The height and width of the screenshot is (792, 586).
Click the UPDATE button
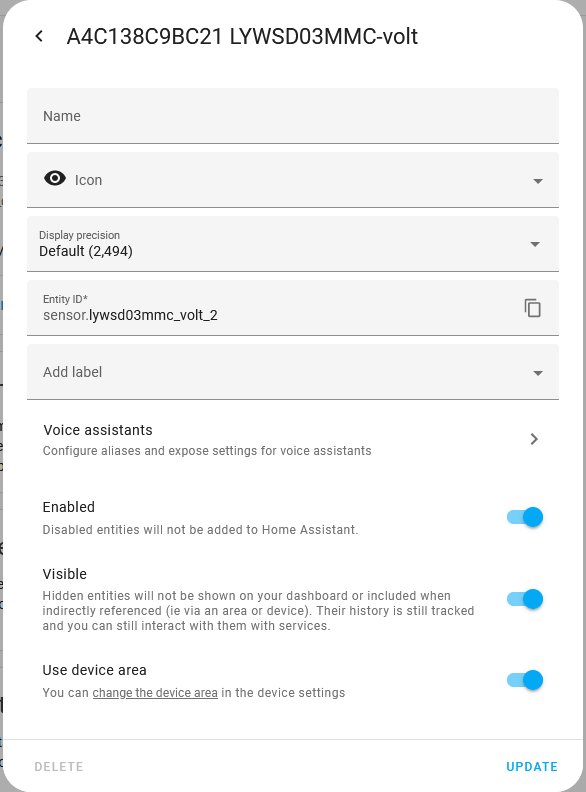point(532,767)
